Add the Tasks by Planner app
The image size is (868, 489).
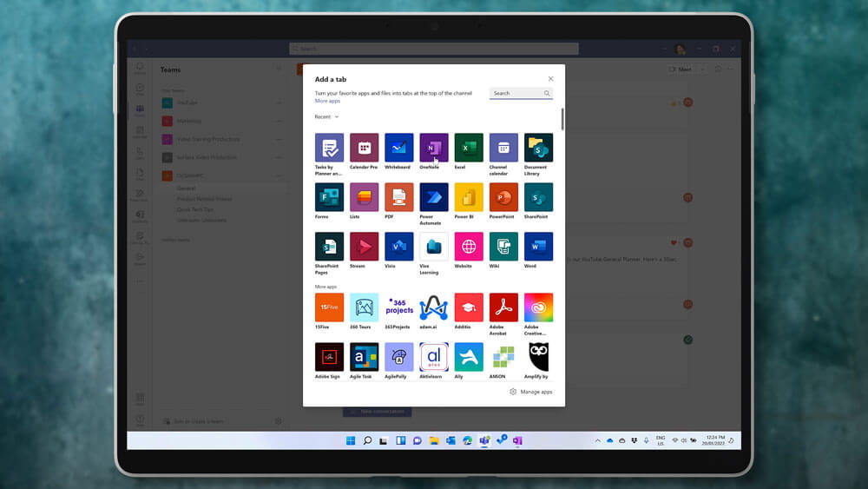coord(329,148)
